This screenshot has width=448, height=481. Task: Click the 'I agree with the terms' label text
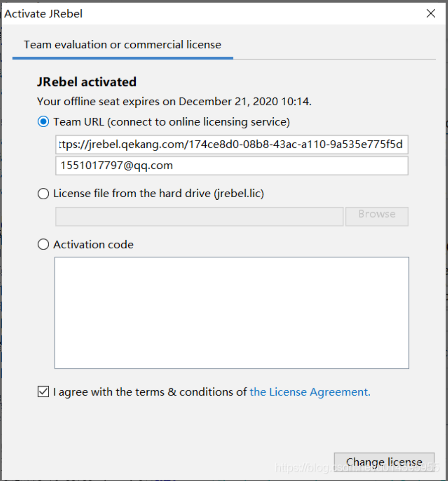tap(150, 392)
